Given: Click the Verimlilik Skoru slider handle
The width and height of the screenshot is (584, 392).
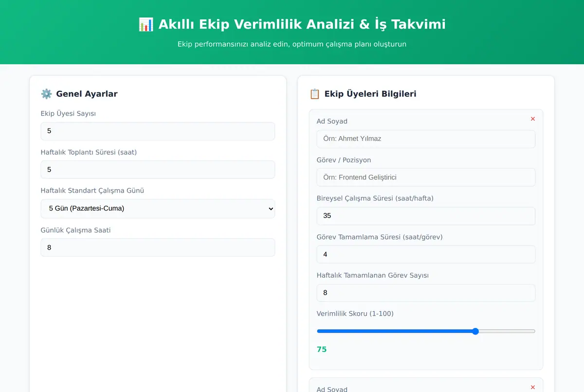Looking at the screenshot, I should [475, 331].
